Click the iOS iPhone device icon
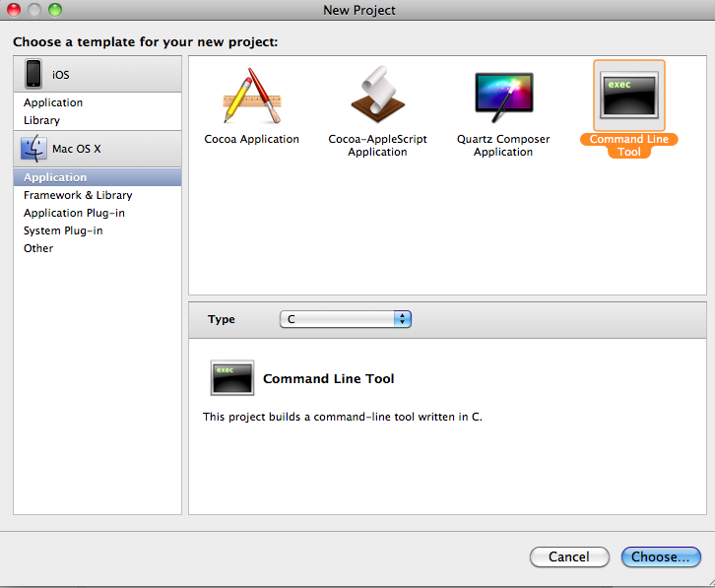The width and height of the screenshot is (715, 588). pos(33,74)
